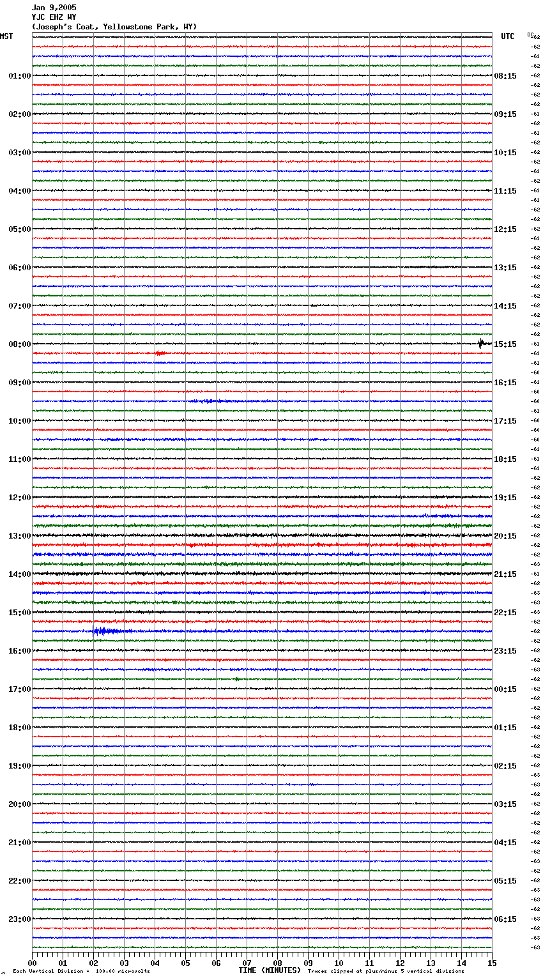Click the 'DC' offset column heading at top right
This screenshot has height=980, width=543.
tap(530, 34)
